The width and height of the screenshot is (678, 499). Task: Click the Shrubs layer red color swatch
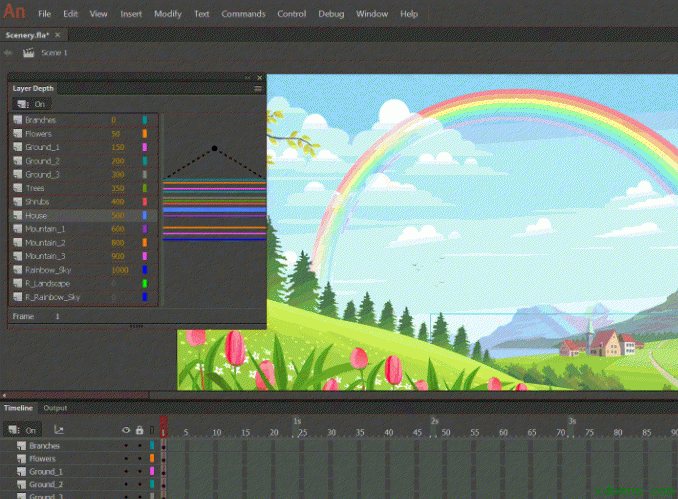(145, 202)
